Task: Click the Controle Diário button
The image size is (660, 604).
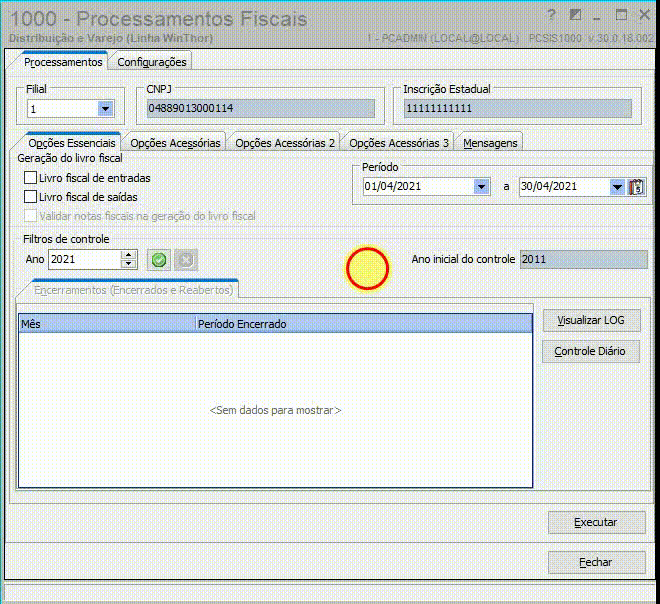Action: click(x=591, y=351)
